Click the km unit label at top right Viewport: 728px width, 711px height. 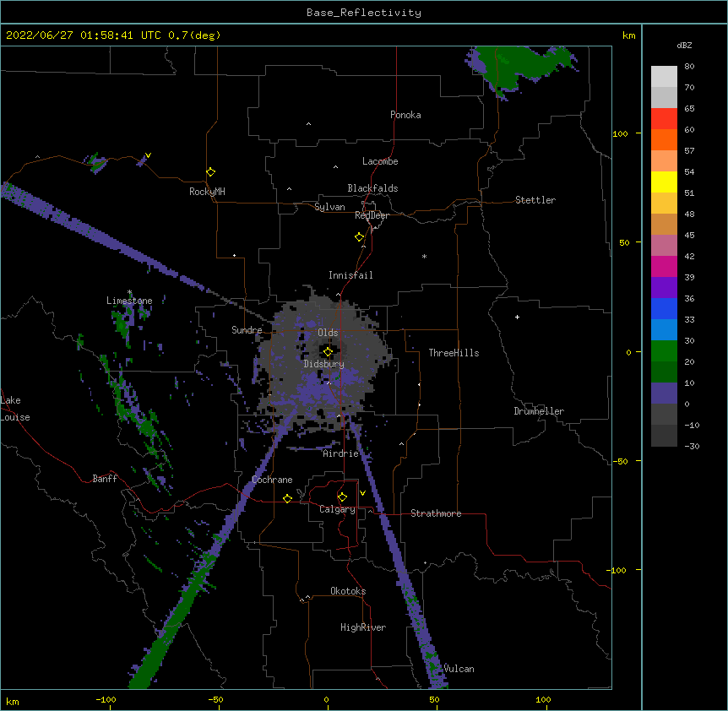coord(628,35)
